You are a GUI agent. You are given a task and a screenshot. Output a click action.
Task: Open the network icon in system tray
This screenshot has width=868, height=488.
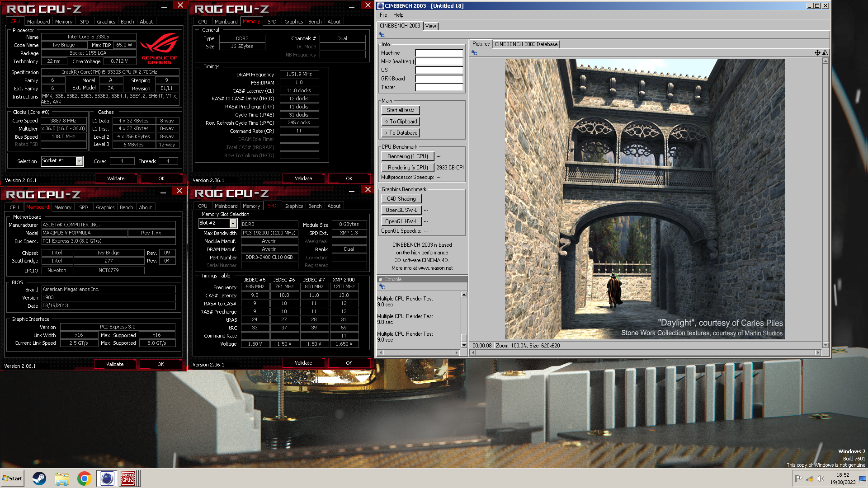(810, 479)
